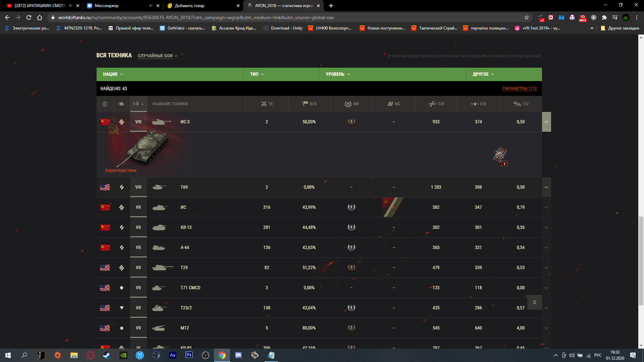The width and height of the screenshot is (644, 362).
Task: Expand the T69 row details
Action: pos(546,187)
